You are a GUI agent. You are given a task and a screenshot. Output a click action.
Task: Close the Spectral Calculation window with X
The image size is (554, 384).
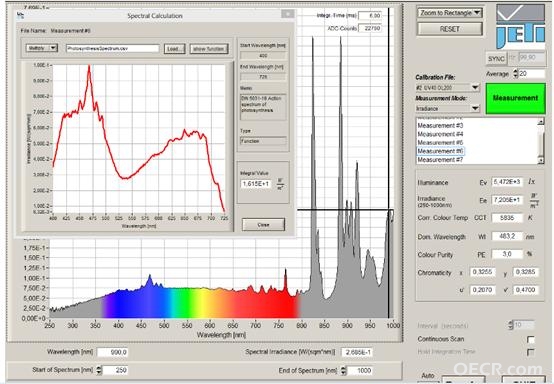coord(288,14)
